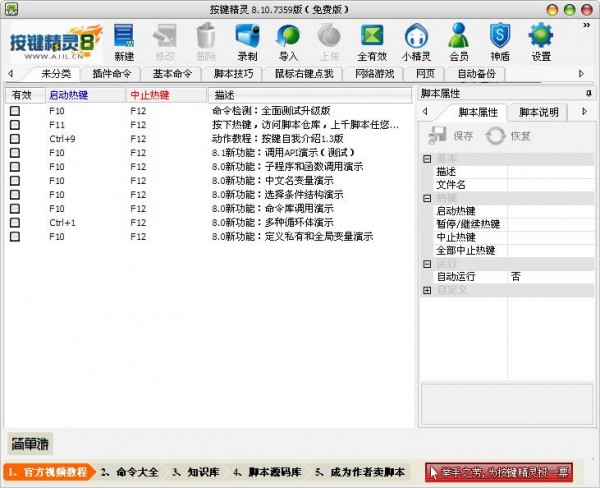
Task: Open the 小精灵 tool icon
Action: (x=416, y=42)
